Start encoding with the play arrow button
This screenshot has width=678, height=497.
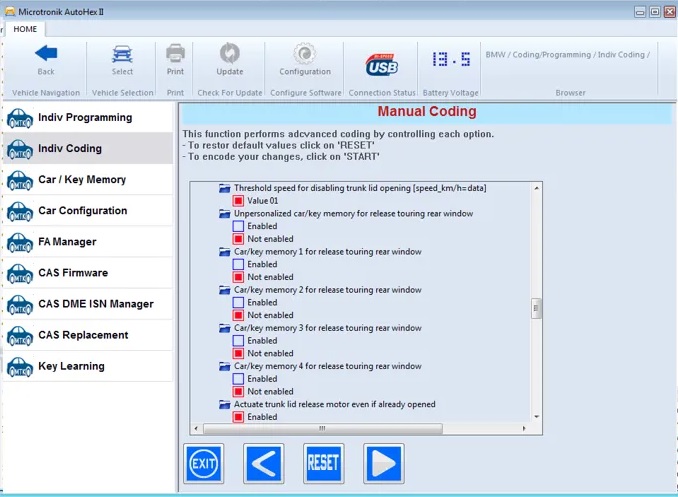click(x=384, y=463)
